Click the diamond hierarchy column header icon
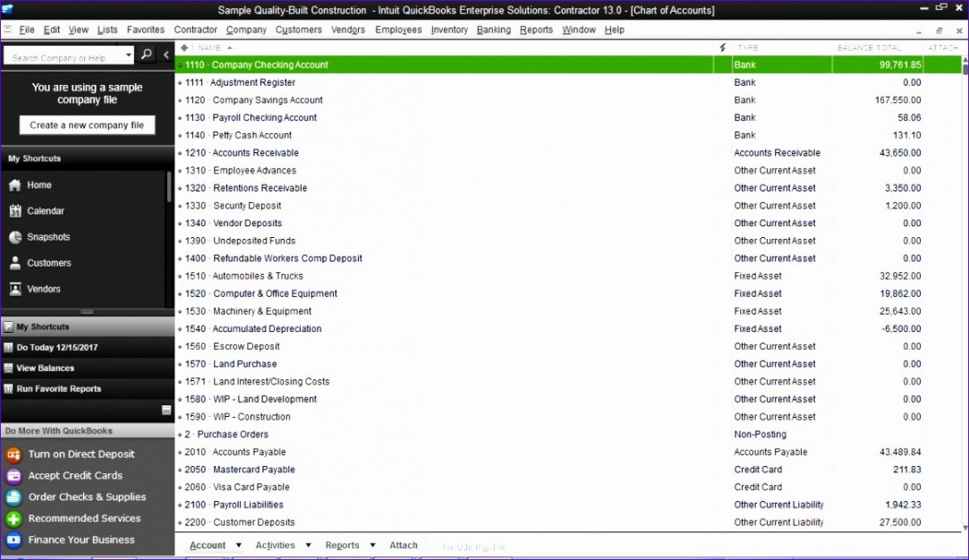The width and height of the screenshot is (969, 560). tap(183, 47)
